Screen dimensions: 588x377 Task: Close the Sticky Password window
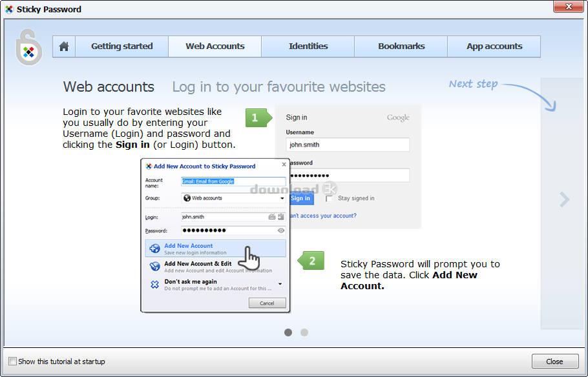pos(569,6)
